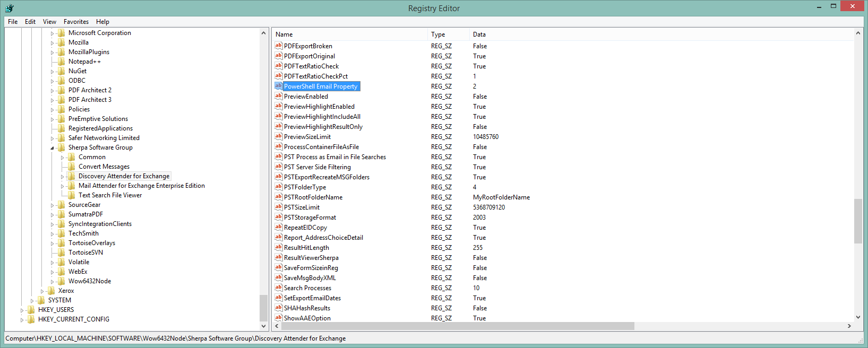Viewport: 868px width, 348px height.
Task: Click the string icon next to PreviewSizeLimit
Action: tap(278, 137)
